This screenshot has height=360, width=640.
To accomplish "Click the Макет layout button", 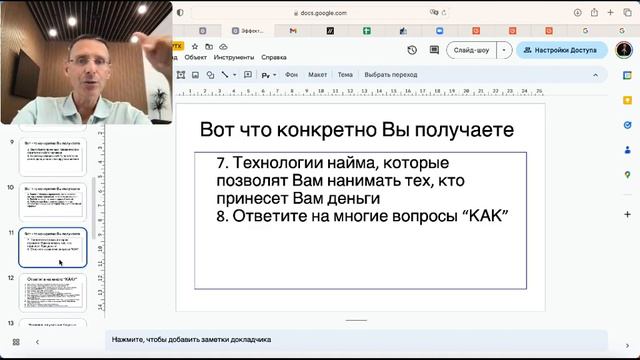I will point(317,75).
